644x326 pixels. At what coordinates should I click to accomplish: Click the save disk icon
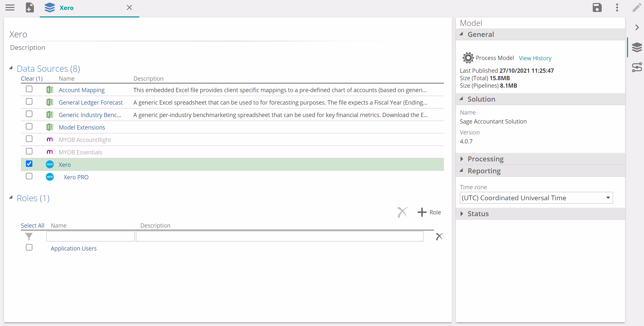597,7
